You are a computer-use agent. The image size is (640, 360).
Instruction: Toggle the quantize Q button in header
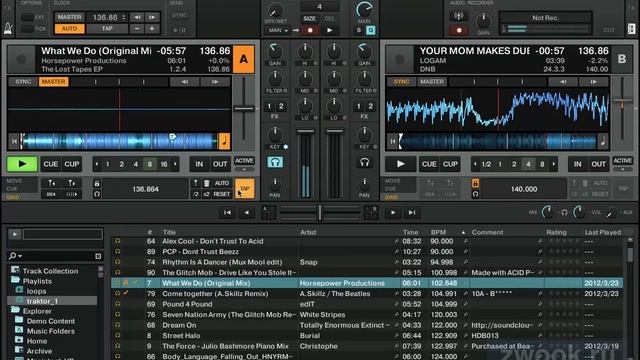point(371,30)
